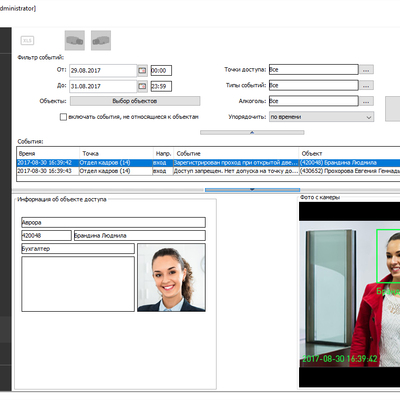
Task: Click the right-facing camera icon
Action: click(x=101, y=40)
